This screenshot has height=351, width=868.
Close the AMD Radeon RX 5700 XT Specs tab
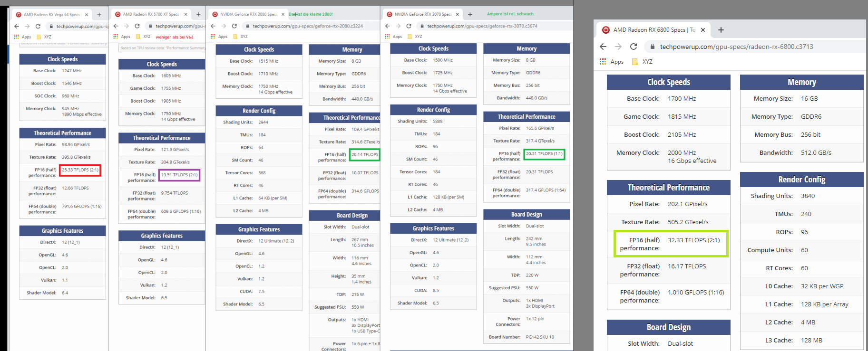(185, 14)
